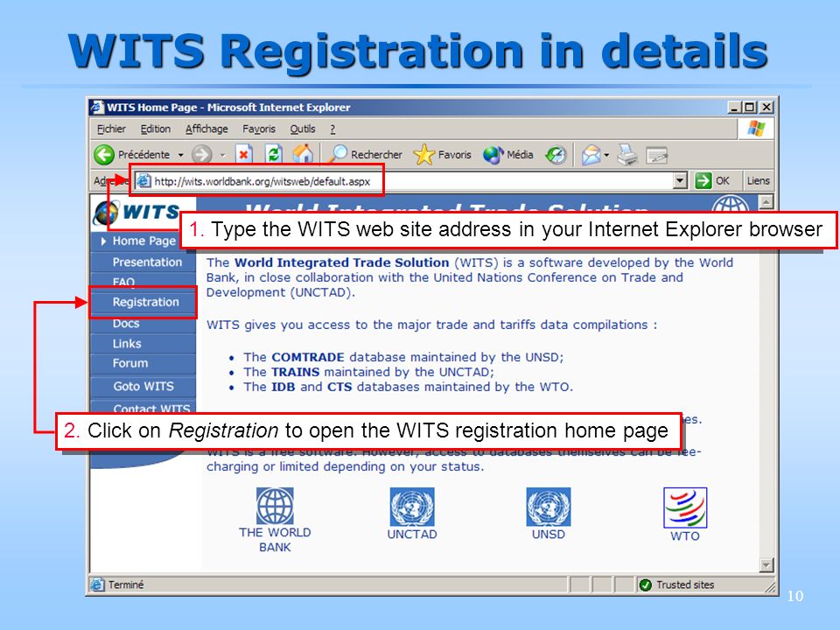The width and height of the screenshot is (840, 630).
Task: Click the green OK go button
Action: point(712,180)
